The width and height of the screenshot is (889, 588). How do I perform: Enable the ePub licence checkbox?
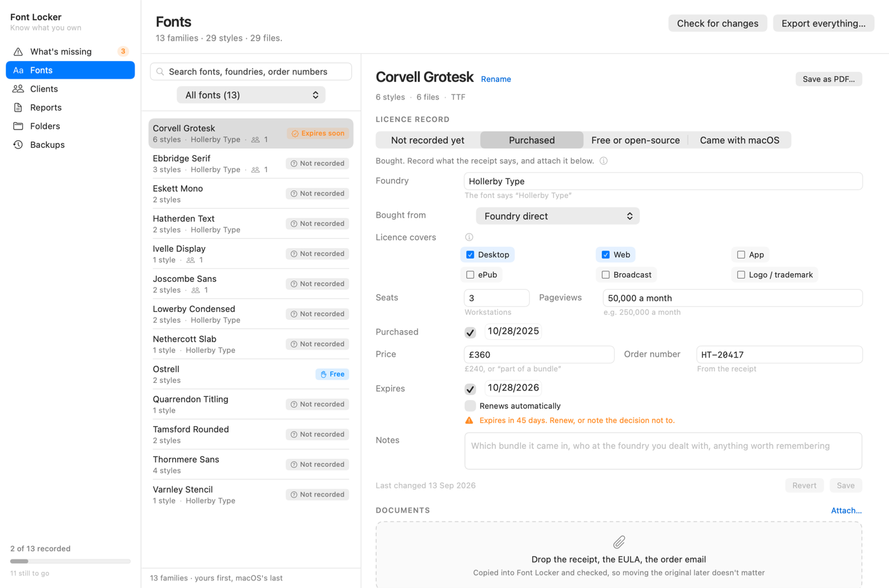[x=470, y=275]
